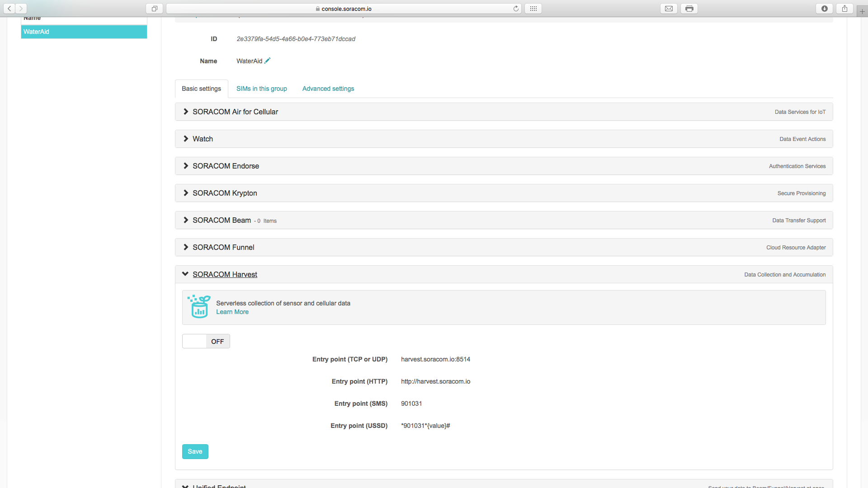Open the share icon in browser toolbar
Screen dimensions: 868x488
pyautogui.click(x=844, y=9)
